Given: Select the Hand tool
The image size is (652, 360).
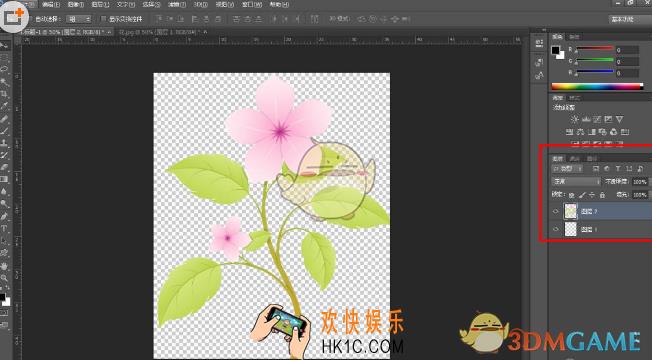Looking at the screenshot, I should tap(5, 266).
